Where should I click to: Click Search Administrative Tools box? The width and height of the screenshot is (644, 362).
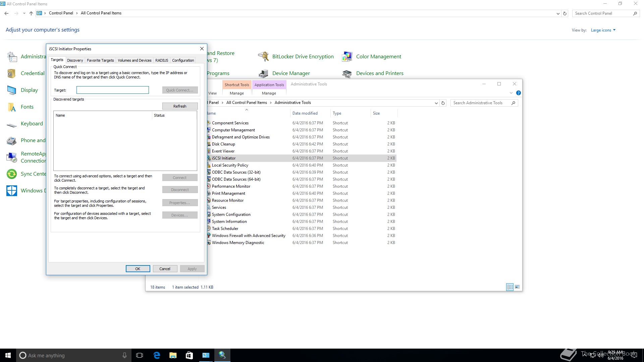pyautogui.click(x=484, y=103)
